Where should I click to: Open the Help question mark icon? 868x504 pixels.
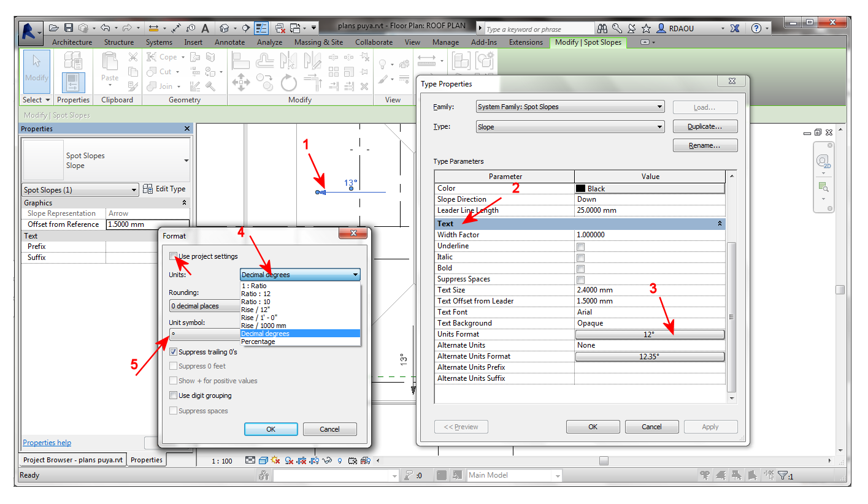tap(756, 28)
